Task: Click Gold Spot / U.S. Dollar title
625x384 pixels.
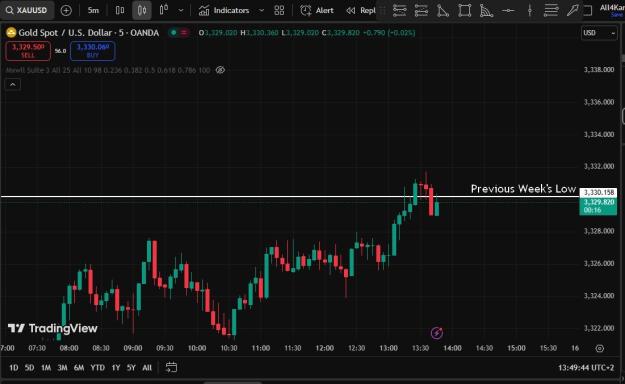Action: 88,33
